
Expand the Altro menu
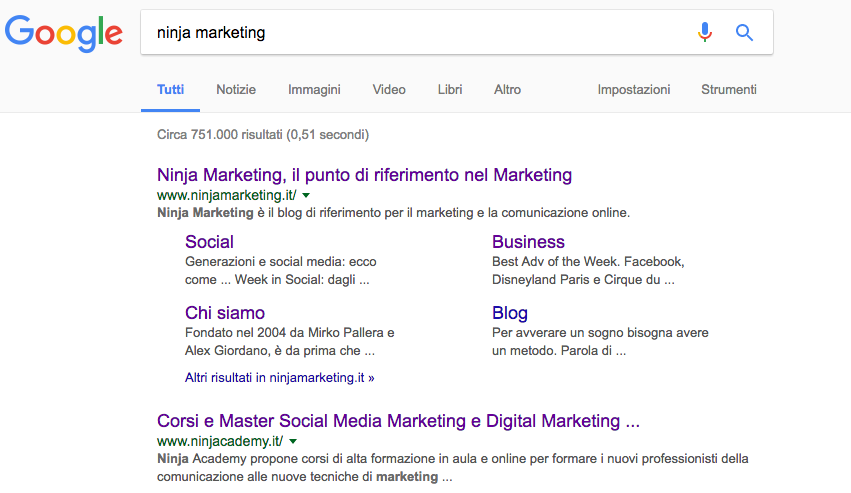tap(507, 90)
